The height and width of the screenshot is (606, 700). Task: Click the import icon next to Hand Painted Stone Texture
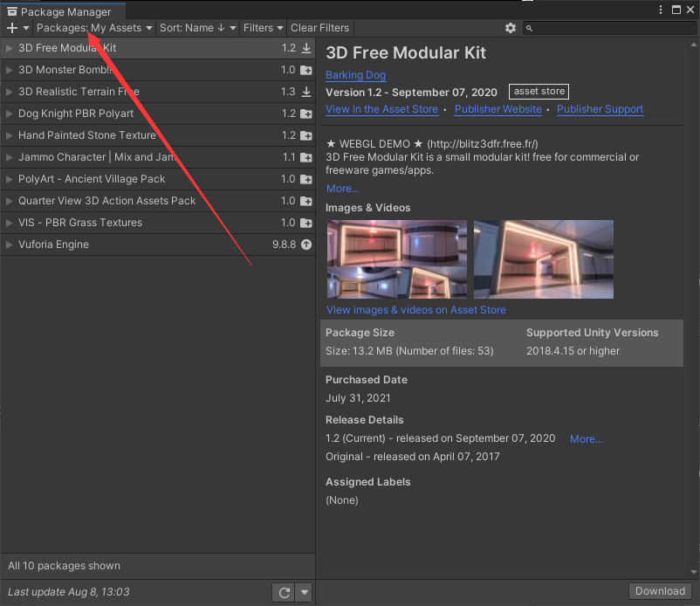pos(304,135)
